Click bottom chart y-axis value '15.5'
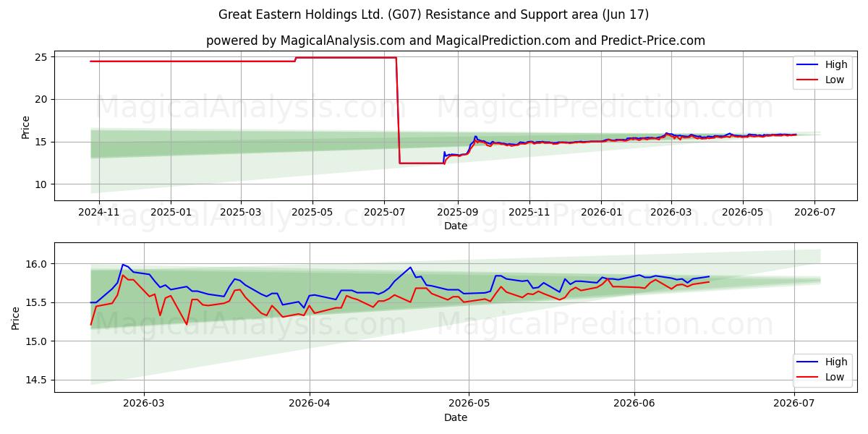This screenshot has height=434, width=868. [x=37, y=302]
